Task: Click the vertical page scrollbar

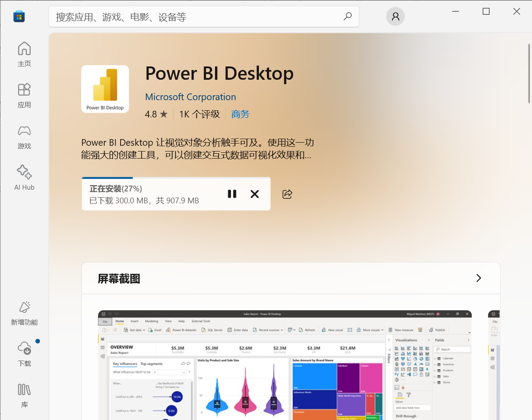Action: click(x=529, y=73)
